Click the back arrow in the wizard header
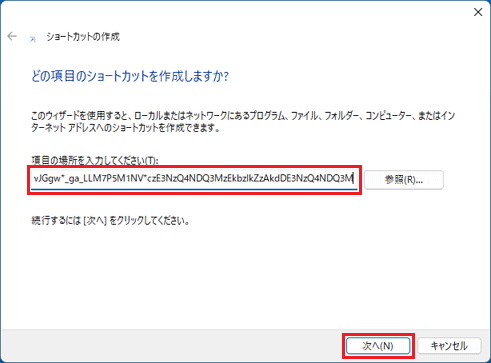 coord(12,36)
